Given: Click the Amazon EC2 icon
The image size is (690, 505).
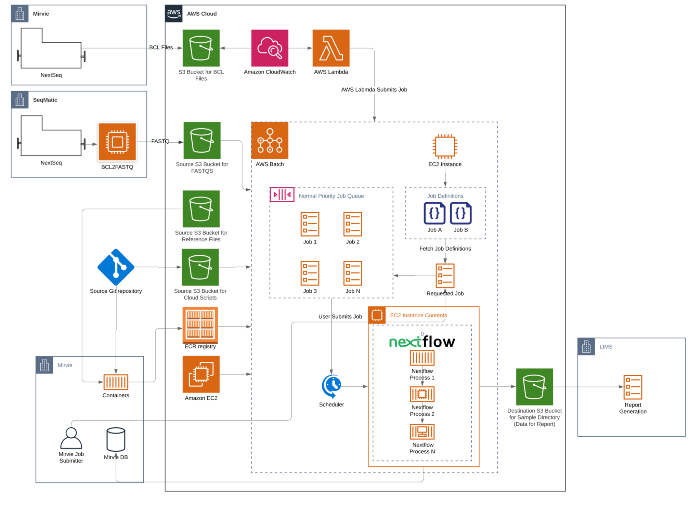Looking at the screenshot, I should [201, 374].
